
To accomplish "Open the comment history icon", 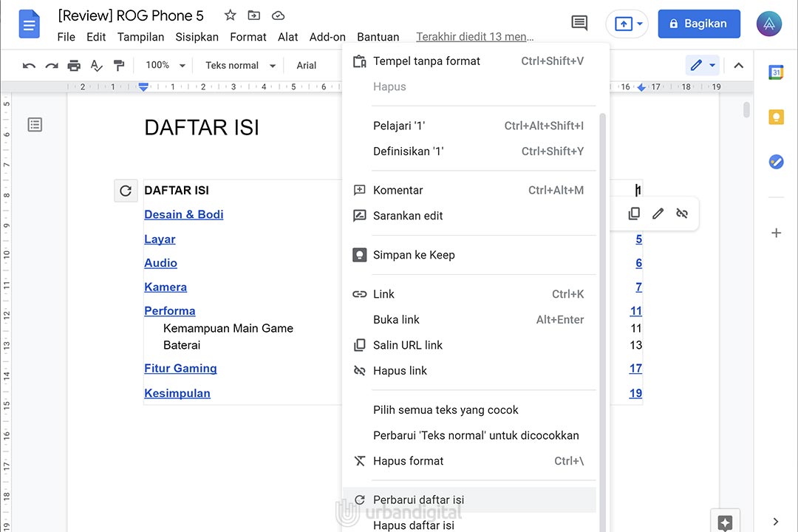I will 579,24.
